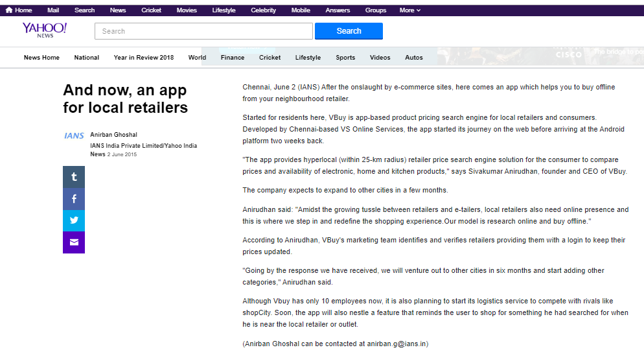Click the blue Search button
Screen dimensions: 644x352
tap(349, 31)
